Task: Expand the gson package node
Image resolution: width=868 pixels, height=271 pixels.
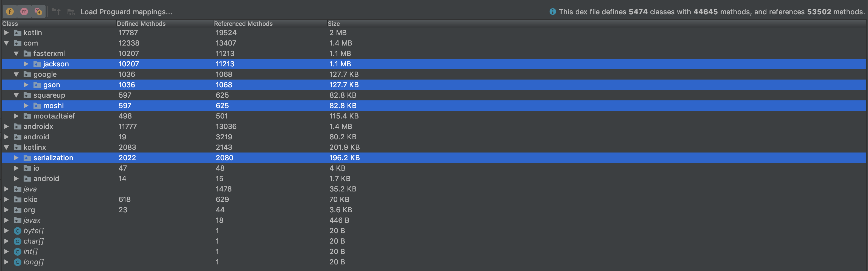Action: (26, 85)
